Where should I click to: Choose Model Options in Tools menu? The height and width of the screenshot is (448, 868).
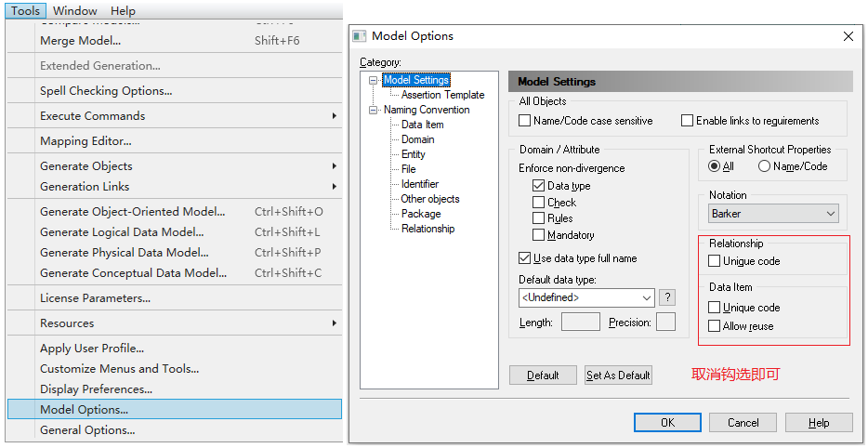(x=84, y=410)
